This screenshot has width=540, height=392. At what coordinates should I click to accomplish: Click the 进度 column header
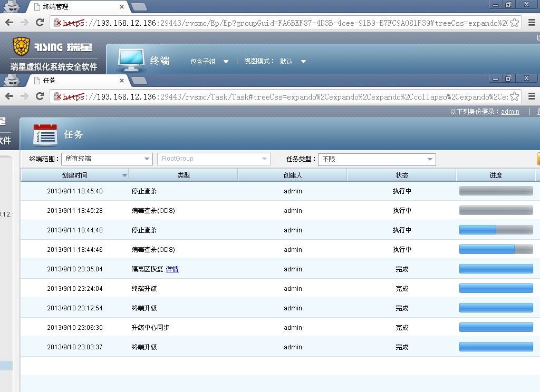tap(496, 175)
